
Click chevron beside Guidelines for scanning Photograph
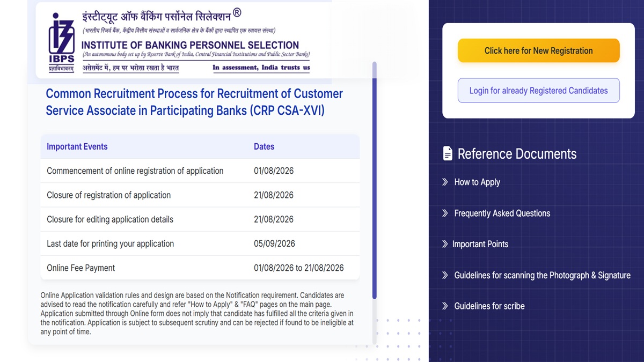pyautogui.click(x=445, y=275)
